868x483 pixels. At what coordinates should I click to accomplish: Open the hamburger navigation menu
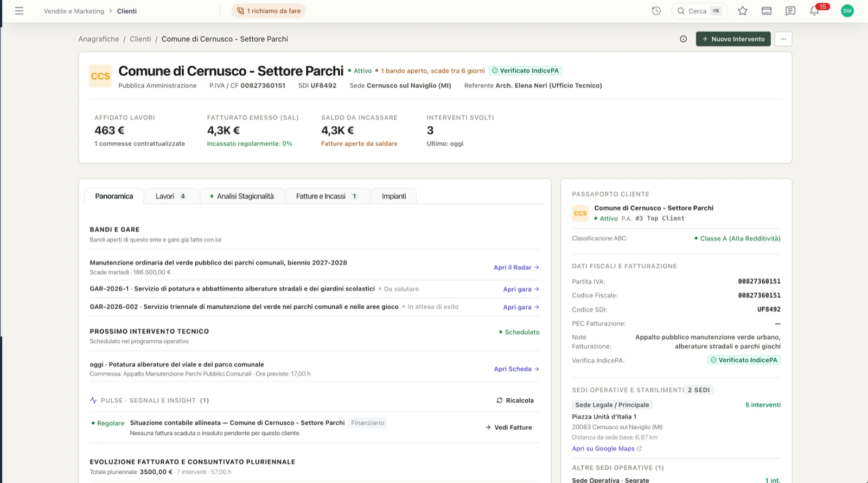click(19, 11)
